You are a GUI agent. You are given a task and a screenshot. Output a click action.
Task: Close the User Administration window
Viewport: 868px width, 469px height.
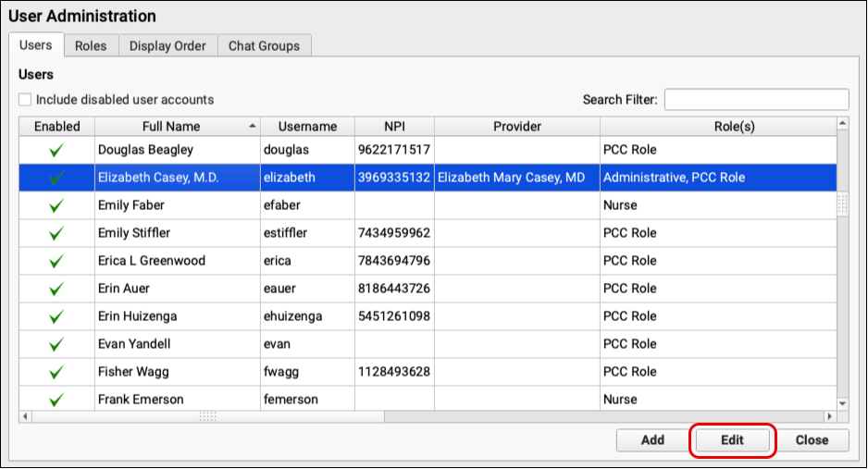811,440
